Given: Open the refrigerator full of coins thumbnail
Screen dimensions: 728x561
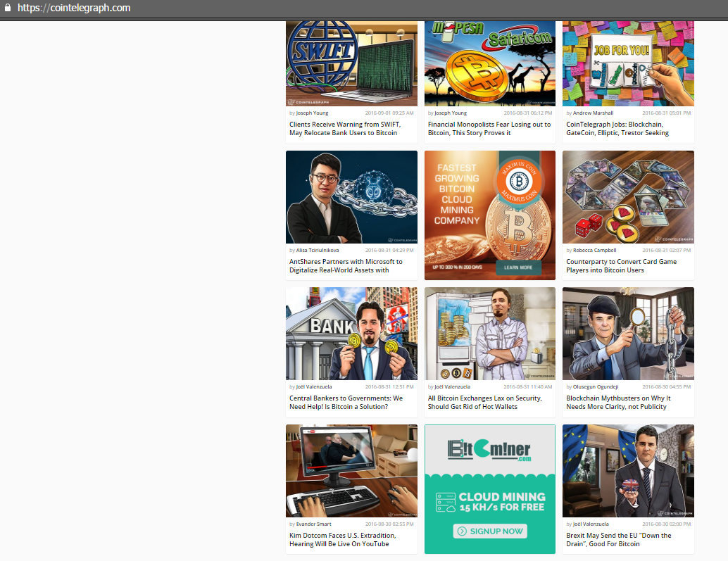Looking at the screenshot, I should point(490,334).
